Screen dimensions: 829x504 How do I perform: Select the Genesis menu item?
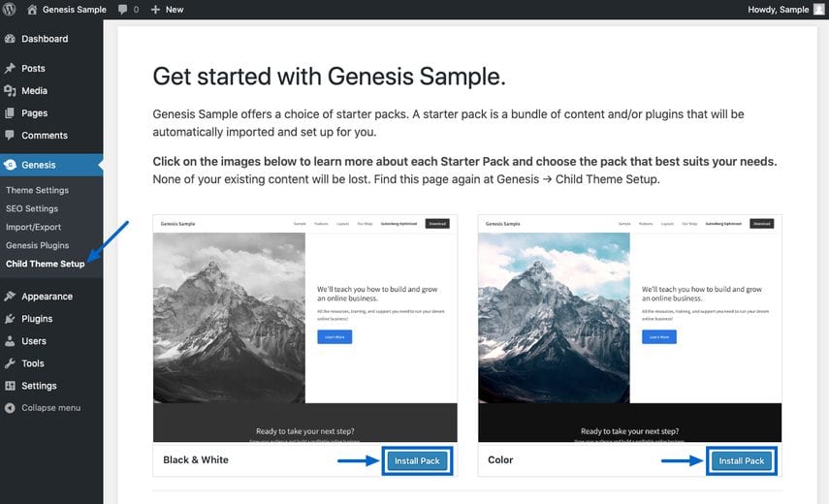[x=51, y=165]
